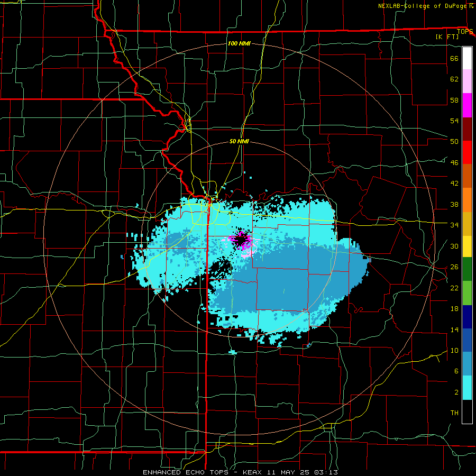Viewport: 476px width, 476px height.
Task: Click the black TH swatch at the legend bottom
Action: pyautogui.click(x=467, y=411)
